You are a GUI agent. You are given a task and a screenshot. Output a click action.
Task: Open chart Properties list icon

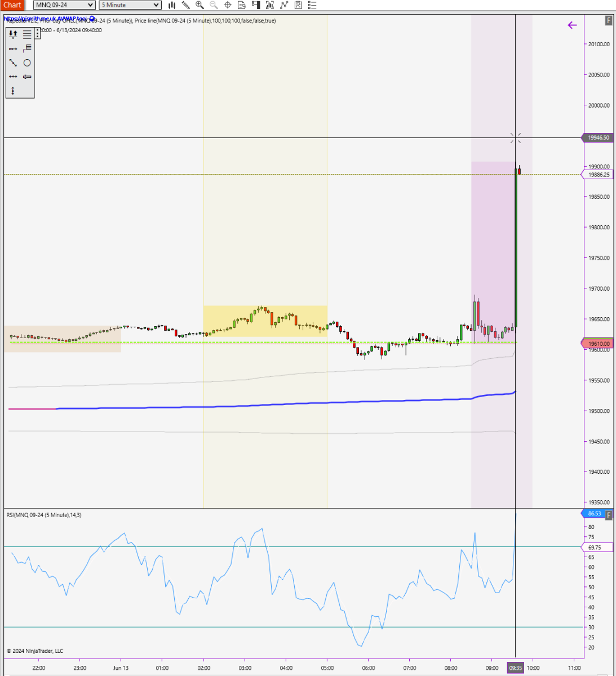pyautogui.click(x=312, y=5)
